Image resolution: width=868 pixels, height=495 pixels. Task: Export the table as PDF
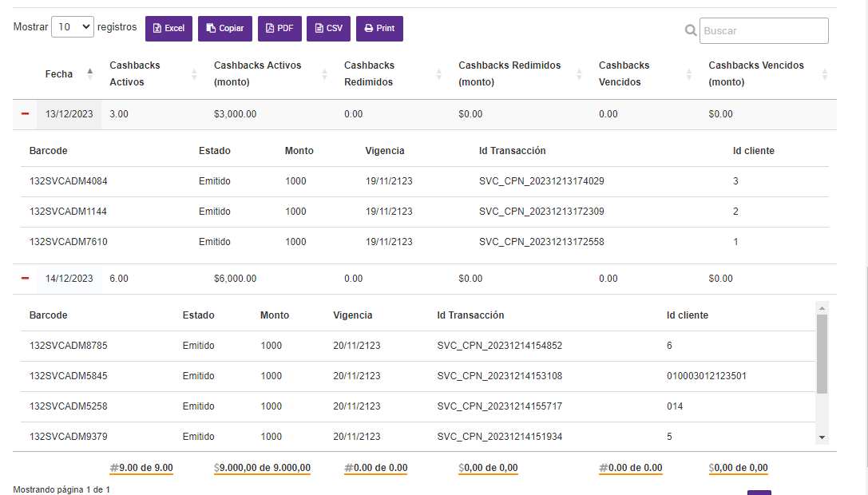coord(279,29)
